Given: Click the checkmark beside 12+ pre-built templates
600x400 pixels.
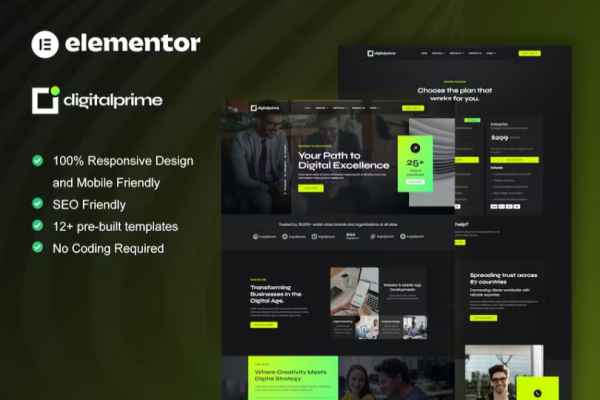Looking at the screenshot, I should click(38, 225).
